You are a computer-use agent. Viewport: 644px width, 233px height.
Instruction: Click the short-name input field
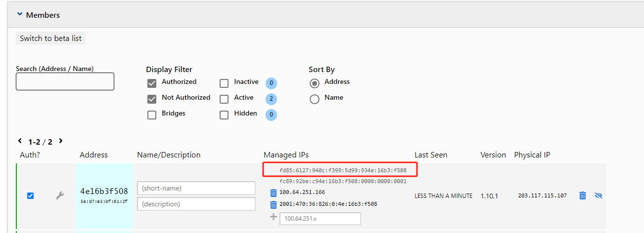coord(196,188)
